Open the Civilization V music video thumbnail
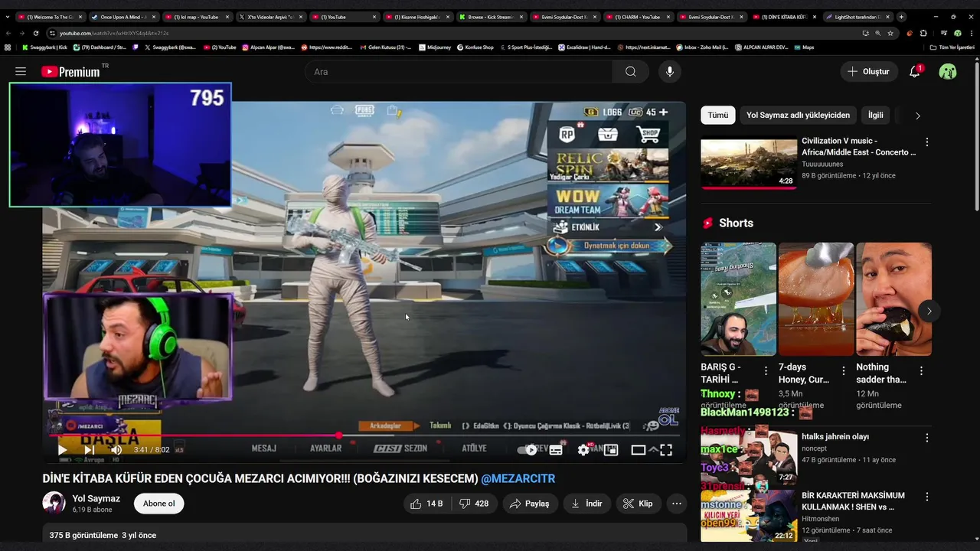Image resolution: width=980 pixels, height=551 pixels. (749, 163)
